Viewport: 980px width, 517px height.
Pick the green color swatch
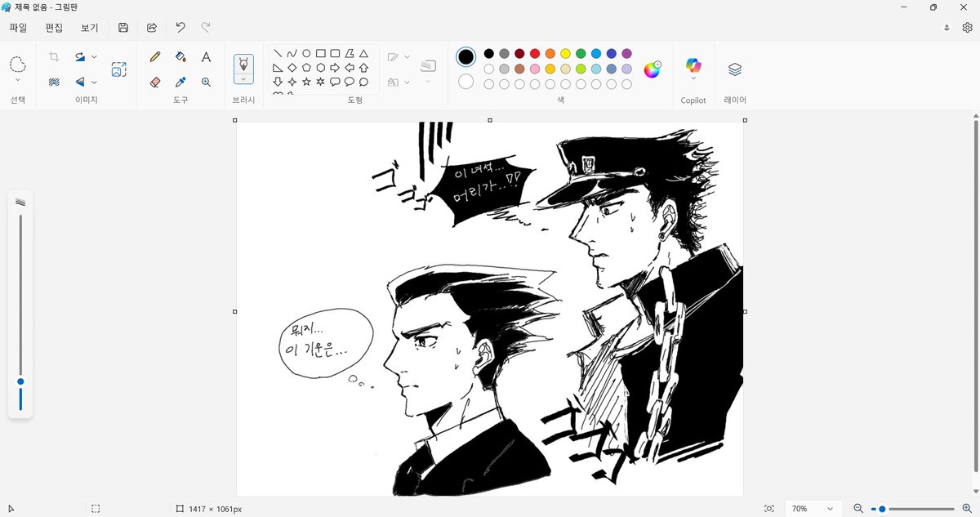pyautogui.click(x=581, y=54)
